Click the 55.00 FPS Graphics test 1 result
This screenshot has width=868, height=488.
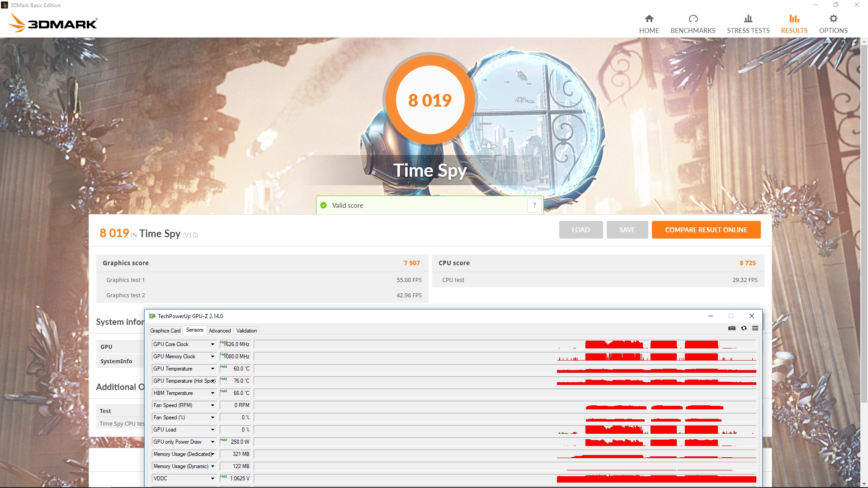409,280
